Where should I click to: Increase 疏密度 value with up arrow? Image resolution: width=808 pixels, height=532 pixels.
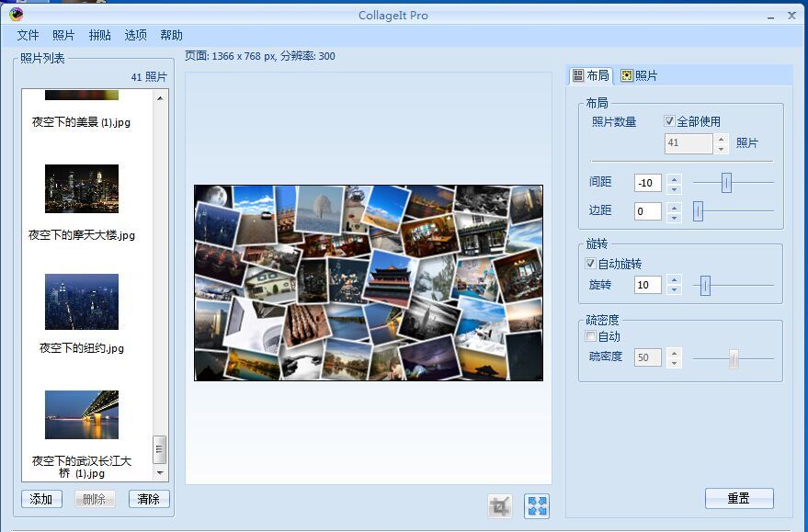(674, 353)
